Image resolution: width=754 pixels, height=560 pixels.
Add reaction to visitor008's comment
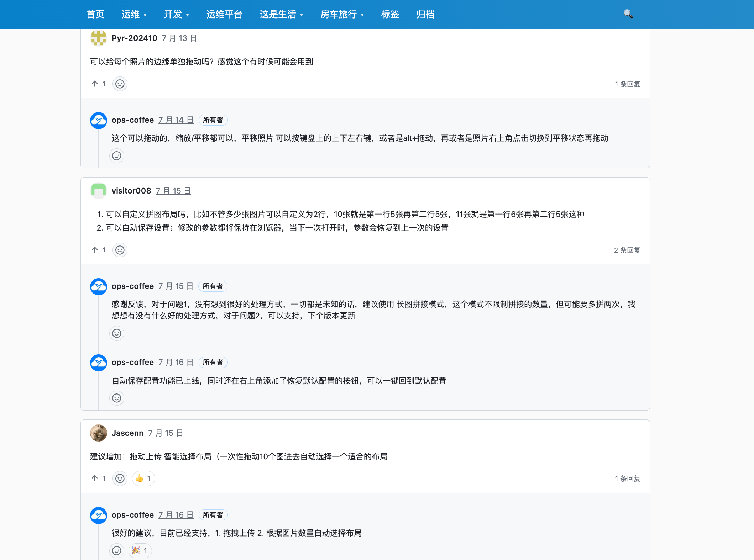pyautogui.click(x=120, y=250)
